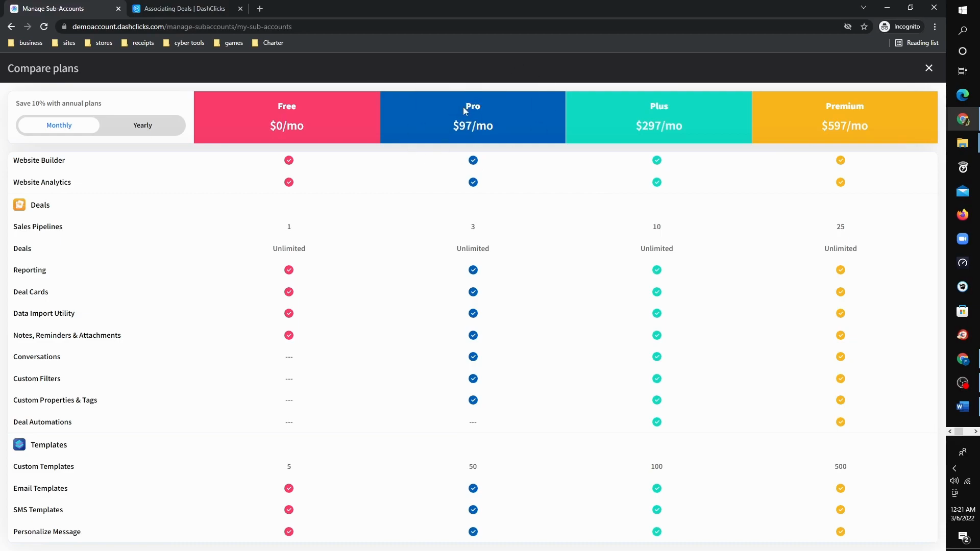Viewport: 980px width, 551px height.
Task: Switch billing to Yearly
Action: (x=142, y=125)
